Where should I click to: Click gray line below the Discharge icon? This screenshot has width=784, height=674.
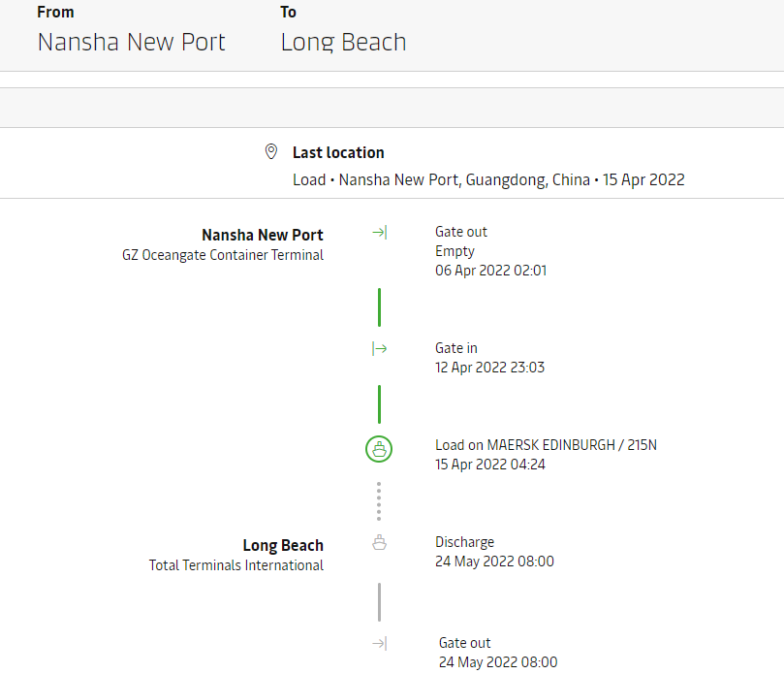pyautogui.click(x=379, y=601)
